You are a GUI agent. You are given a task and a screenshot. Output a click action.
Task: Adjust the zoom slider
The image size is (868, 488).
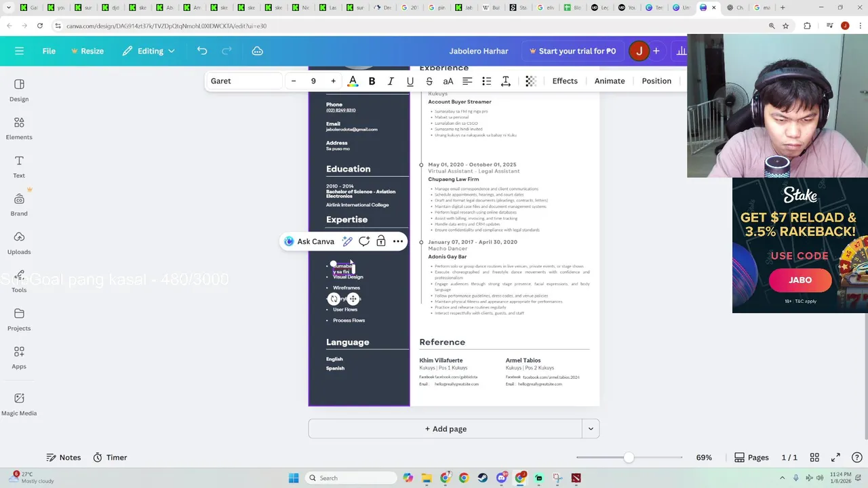point(629,457)
